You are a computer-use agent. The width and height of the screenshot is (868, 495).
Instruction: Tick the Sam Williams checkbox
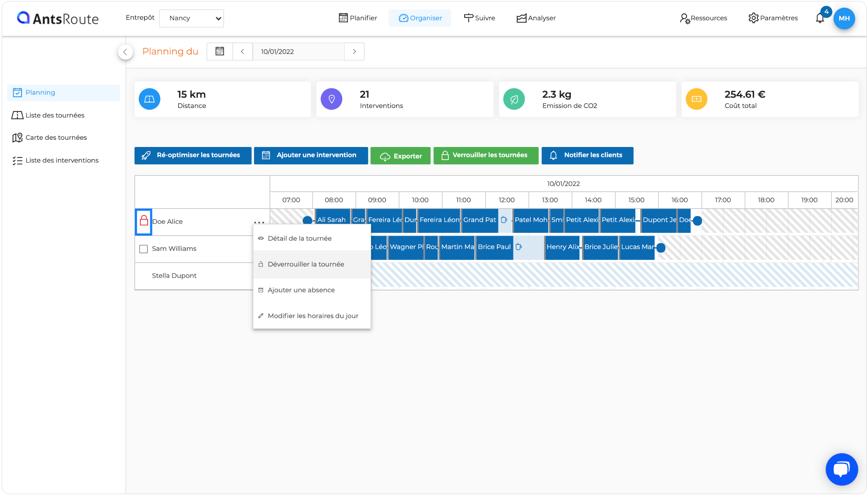click(143, 249)
